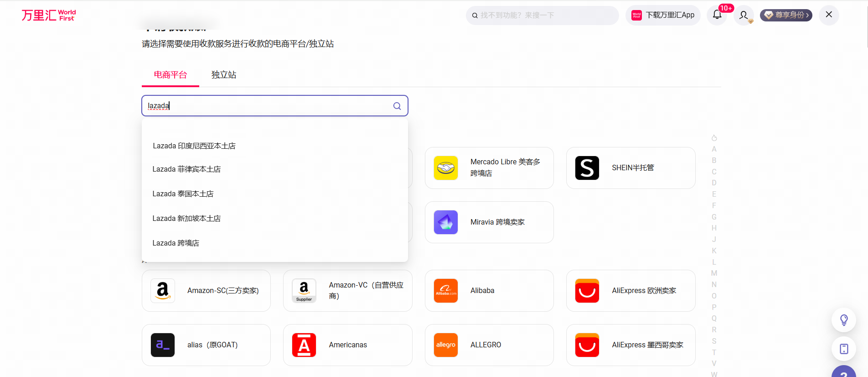Select the Amazon-SC platform logo
This screenshot has height=377, width=868.
click(163, 291)
